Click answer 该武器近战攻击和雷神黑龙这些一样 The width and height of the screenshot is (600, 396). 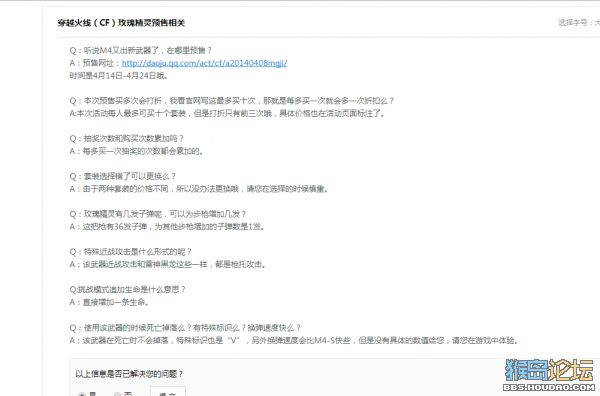167,264
